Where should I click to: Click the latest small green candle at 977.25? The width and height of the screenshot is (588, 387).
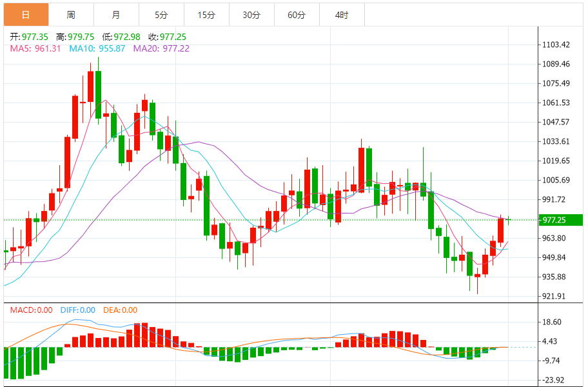pyautogui.click(x=509, y=220)
